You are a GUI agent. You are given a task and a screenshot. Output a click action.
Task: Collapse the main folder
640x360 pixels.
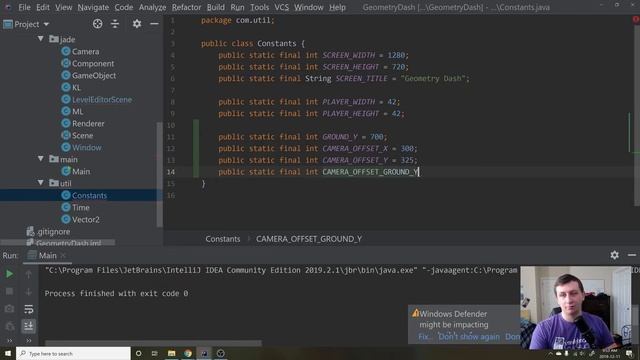40,159
